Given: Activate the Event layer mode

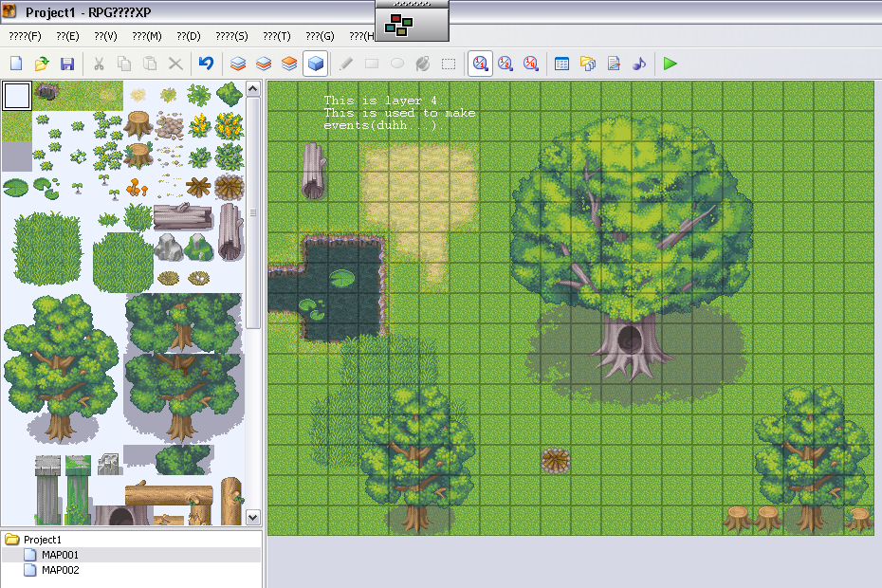Looking at the screenshot, I should click(315, 64).
